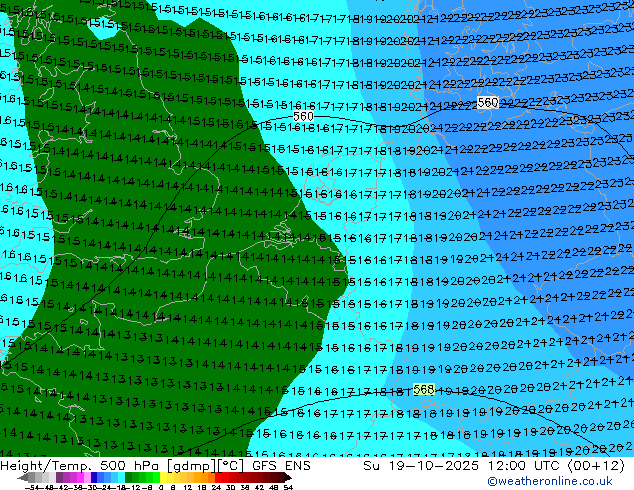The image size is (634, 490).
Task: Click the yellow 568 contour label
Action: point(424,389)
